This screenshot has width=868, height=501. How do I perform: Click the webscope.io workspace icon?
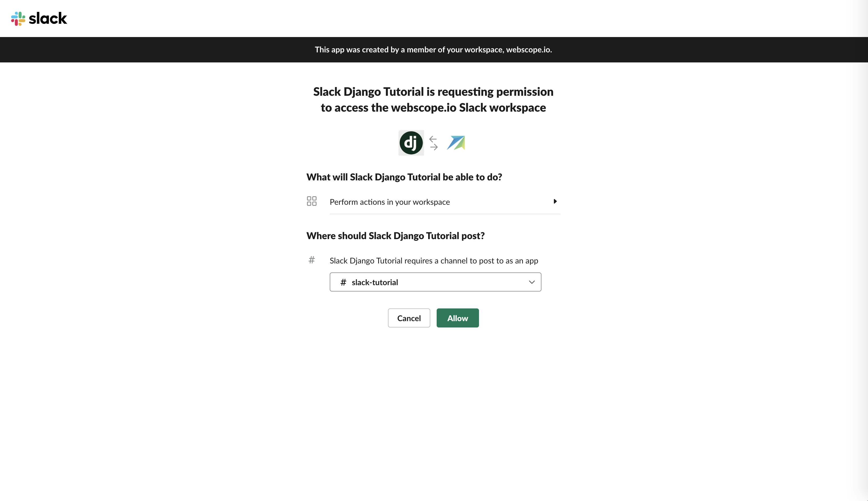pyautogui.click(x=456, y=143)
